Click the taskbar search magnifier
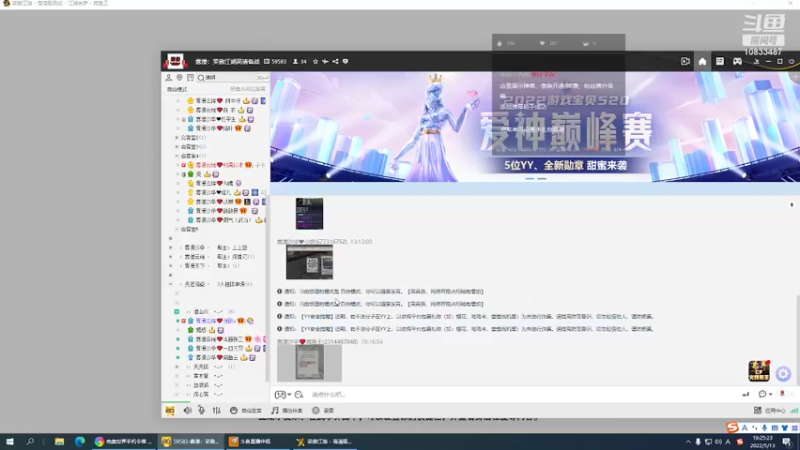 pos(30,441)
